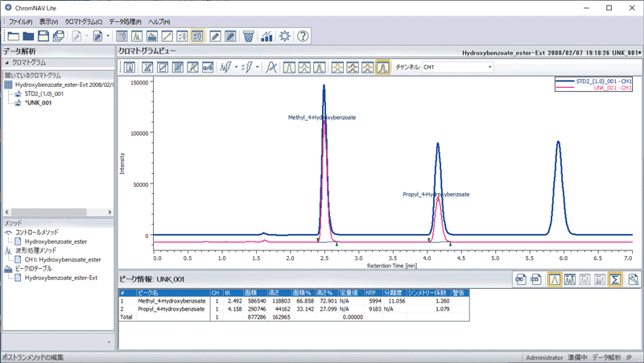
Task: Open the クロマトグラム(C) menu
Action: [84, 22]
